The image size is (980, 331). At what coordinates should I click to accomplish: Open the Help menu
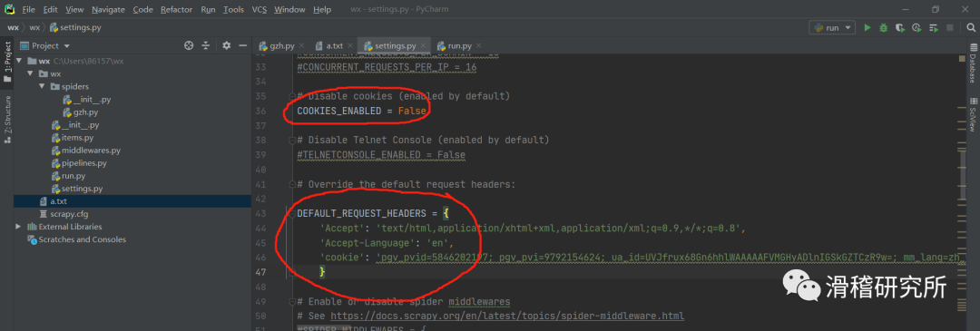[322, 9]
